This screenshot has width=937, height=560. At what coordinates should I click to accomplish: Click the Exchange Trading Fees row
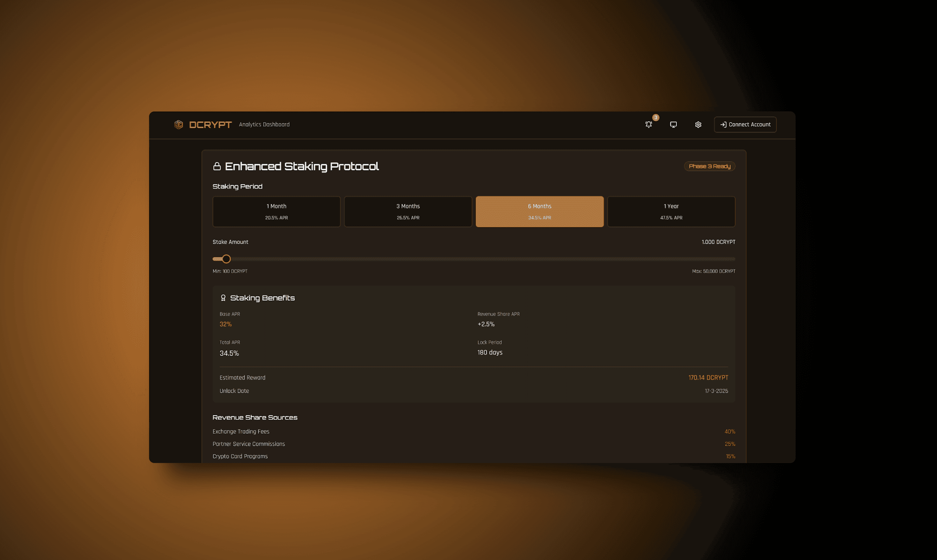coord(241,431)
